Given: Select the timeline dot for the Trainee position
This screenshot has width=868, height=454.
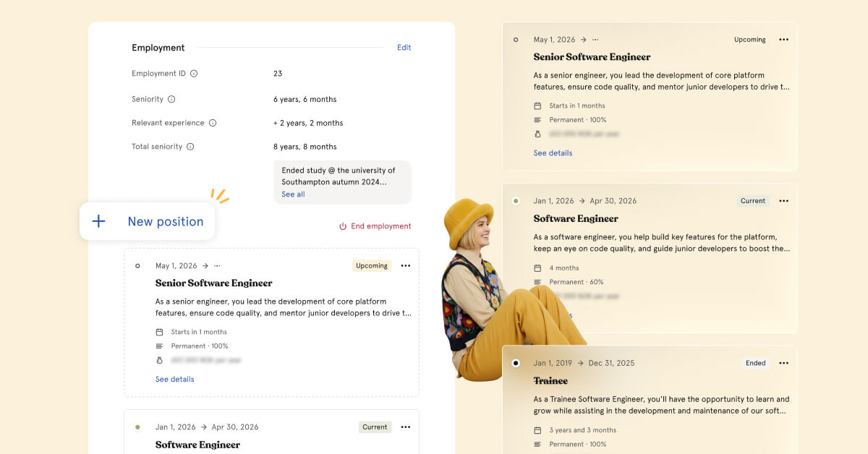Looking at the screenshot, I should [x=516, y=363].
